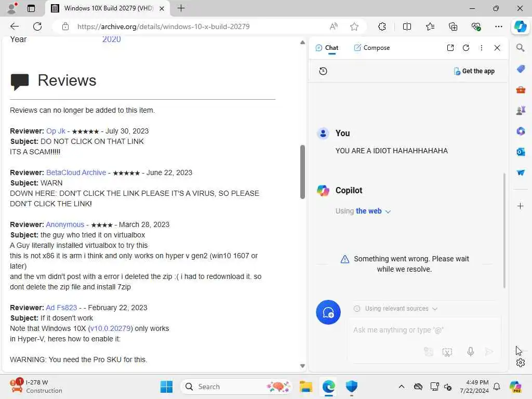Toggle the Copilot sidebar button
Screen dimensions: 532x399
(x=520, y=26)
